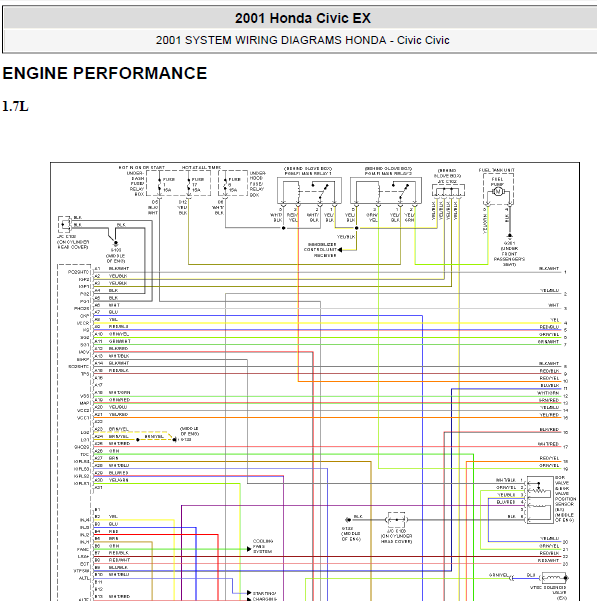
Task: Click the top-left junction connector beside the BLK wires
Action: tap(65, 225)
